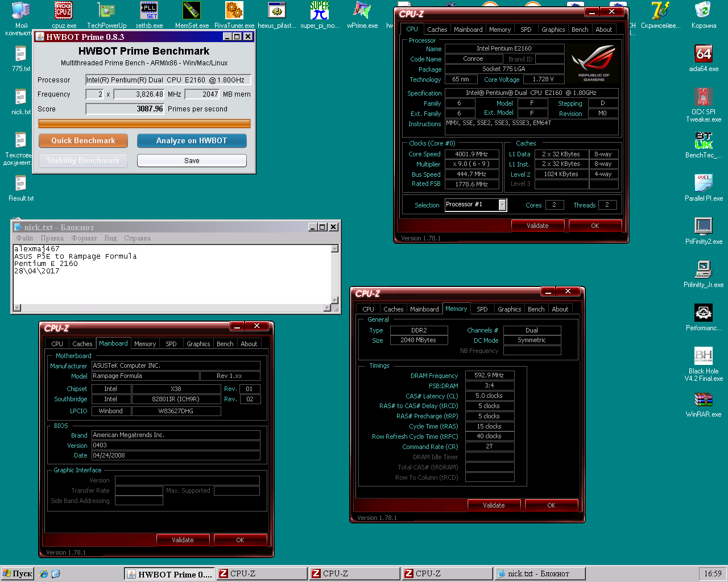Click the BIOS date 04/24/2008
Image resolution: width=728 pixels, height=582 pixels.
[x=176, y=455]
